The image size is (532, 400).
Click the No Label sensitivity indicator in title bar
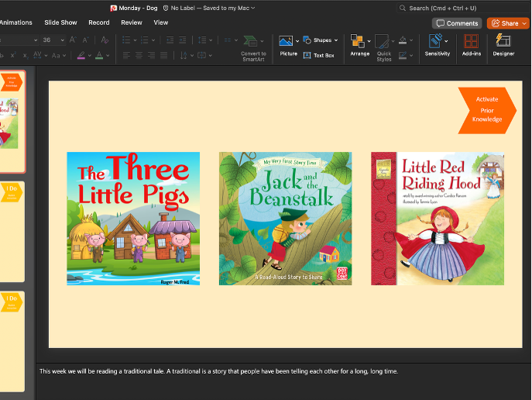(179, 9)
